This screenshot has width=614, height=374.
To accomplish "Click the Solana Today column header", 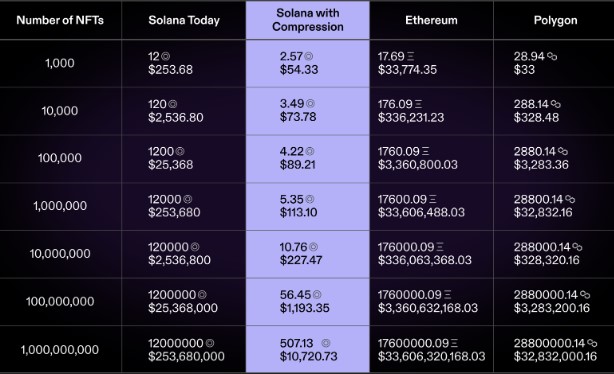I will [x=184, y=20].
